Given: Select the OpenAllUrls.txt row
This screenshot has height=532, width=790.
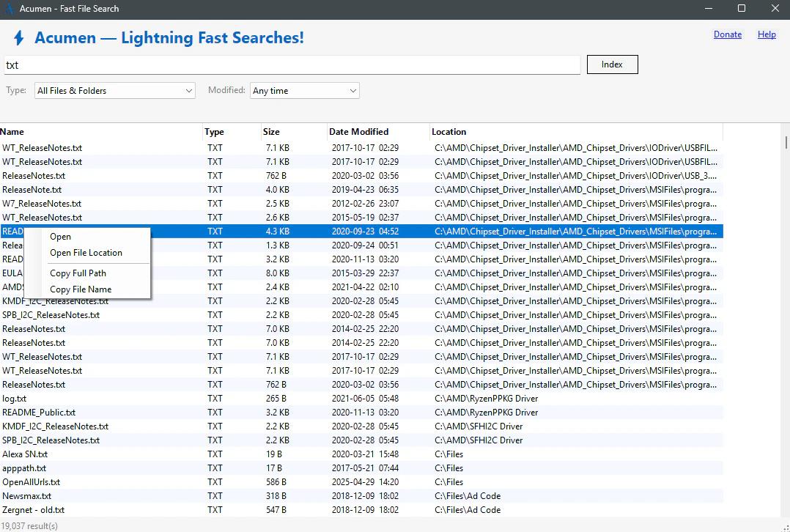Looking at the screenshot, I should click(x=362, y=482).
